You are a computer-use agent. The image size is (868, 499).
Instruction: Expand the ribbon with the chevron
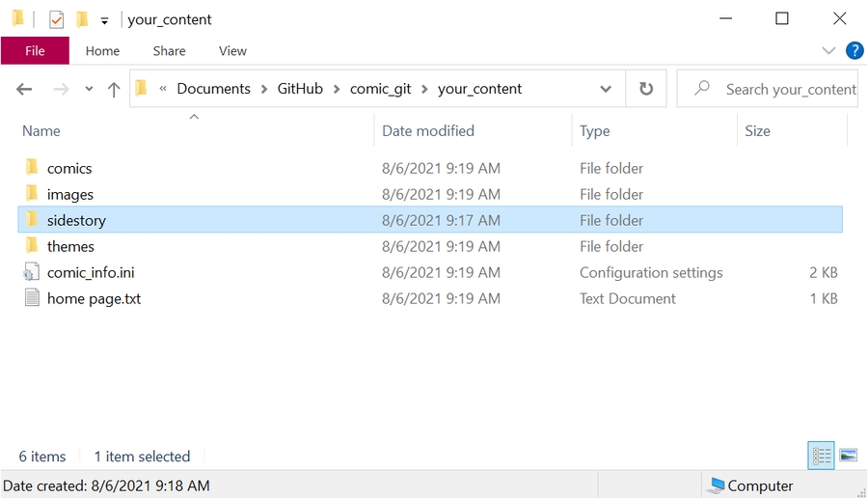[x=828, y=50]
